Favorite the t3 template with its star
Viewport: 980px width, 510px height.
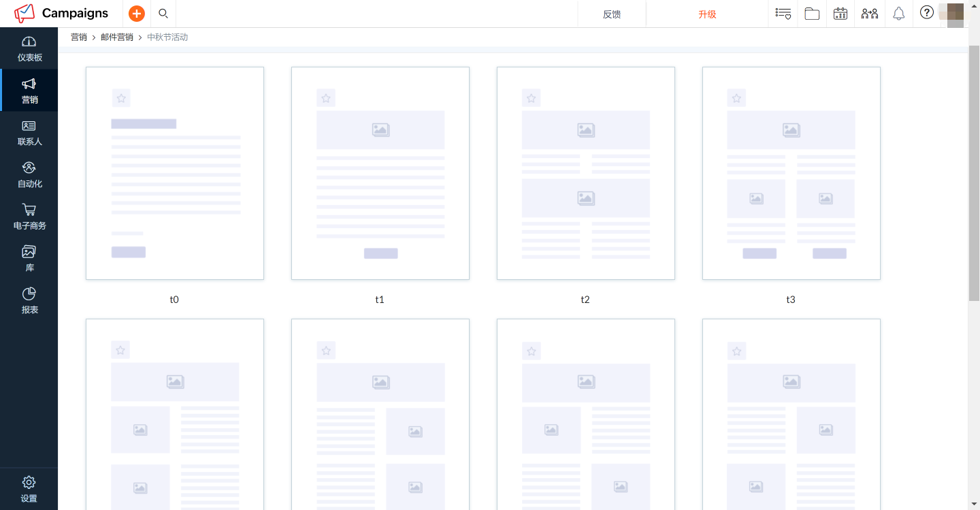pyautogui.click(x=736, y=98)
